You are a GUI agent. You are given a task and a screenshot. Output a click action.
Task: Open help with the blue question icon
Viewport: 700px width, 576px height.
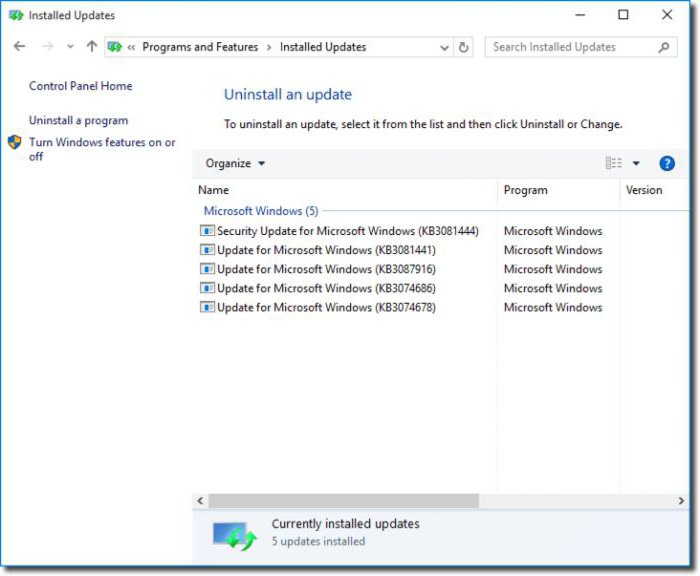click(x=667, y=163)
